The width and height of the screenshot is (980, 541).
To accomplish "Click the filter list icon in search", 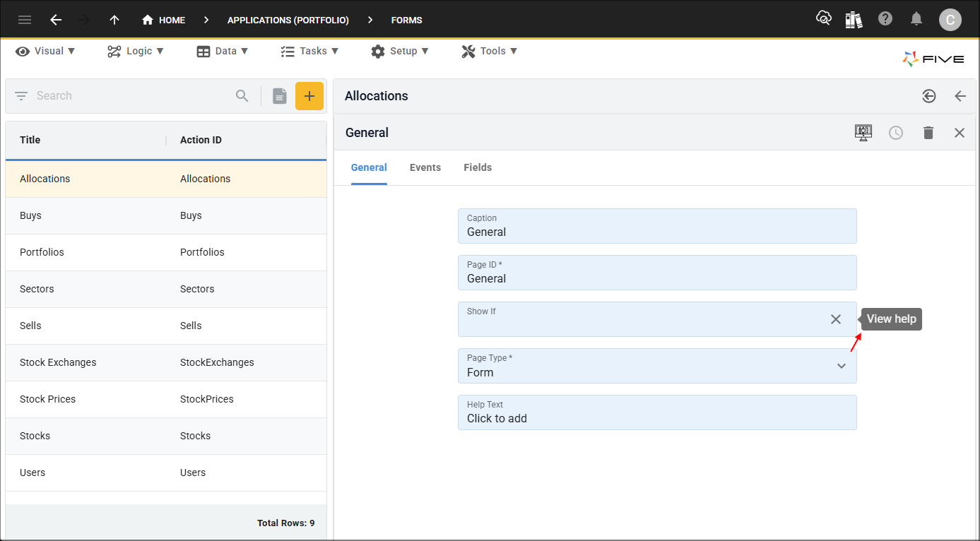I will point(21,96).
